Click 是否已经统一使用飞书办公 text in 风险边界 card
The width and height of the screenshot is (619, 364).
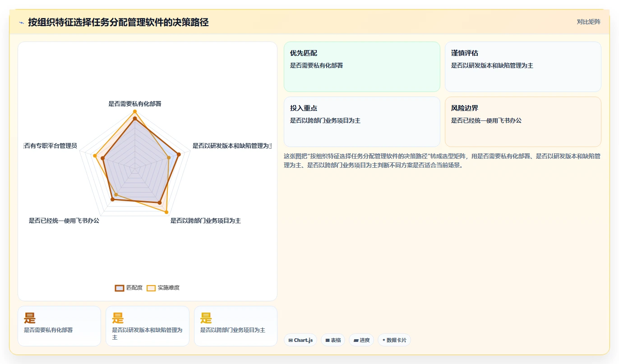[x=486, y=120]
